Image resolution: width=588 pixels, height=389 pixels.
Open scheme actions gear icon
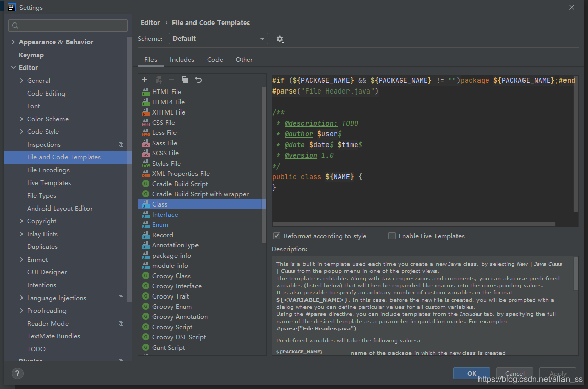point(280,39)
